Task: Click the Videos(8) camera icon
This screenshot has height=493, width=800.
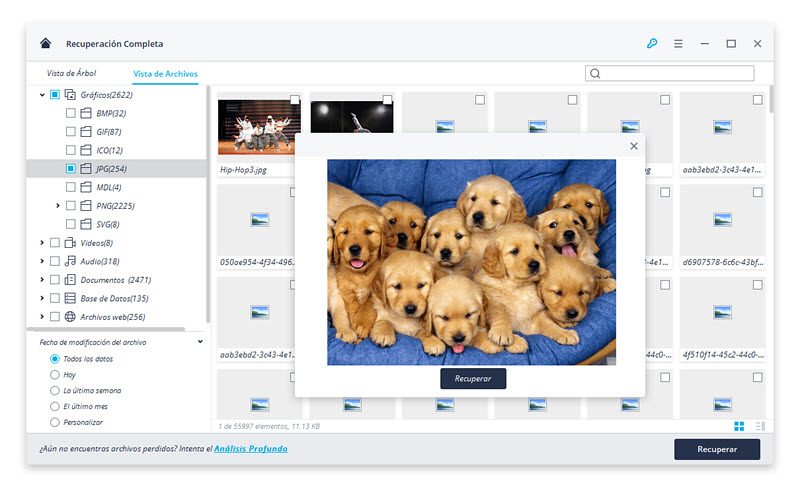Action: coord(70,243)
